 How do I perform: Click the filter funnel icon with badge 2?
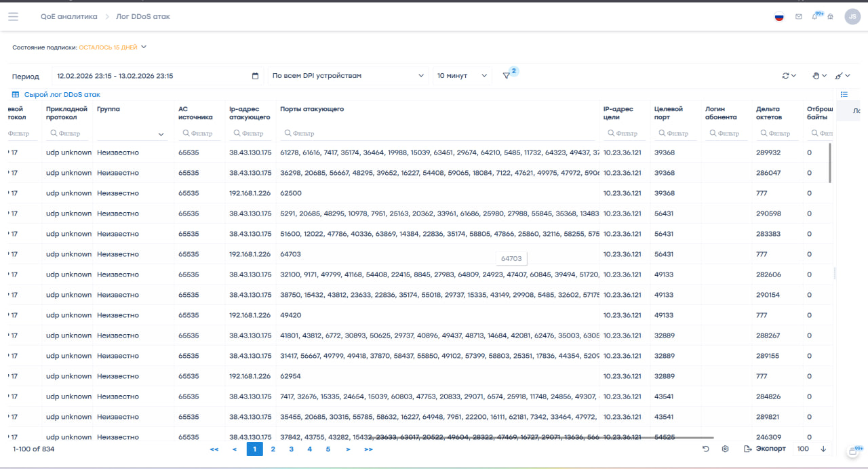(507, 76)
